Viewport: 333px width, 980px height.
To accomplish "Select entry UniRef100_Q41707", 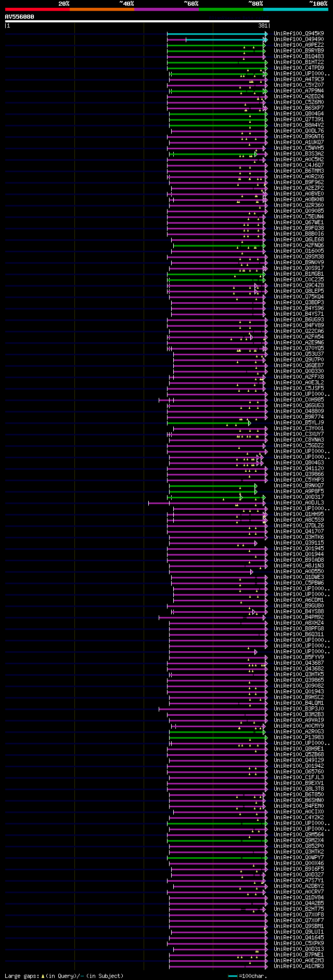I will point(299,531).
